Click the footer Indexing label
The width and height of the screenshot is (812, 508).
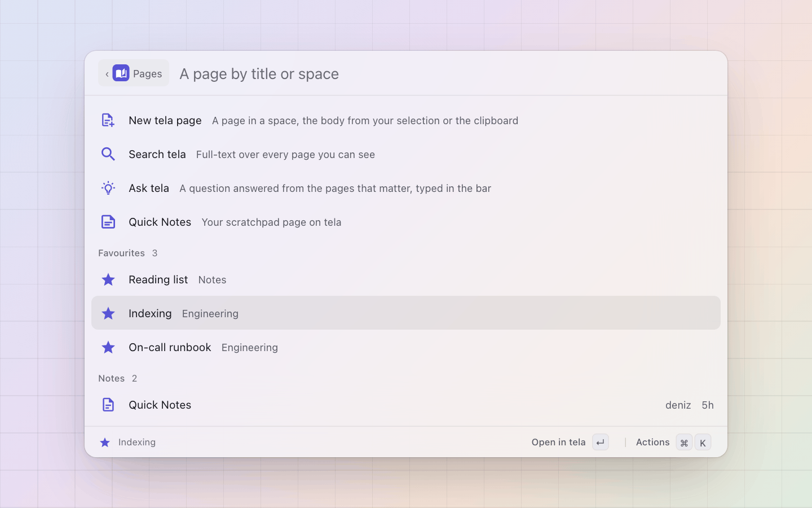[x=137, y=442]
